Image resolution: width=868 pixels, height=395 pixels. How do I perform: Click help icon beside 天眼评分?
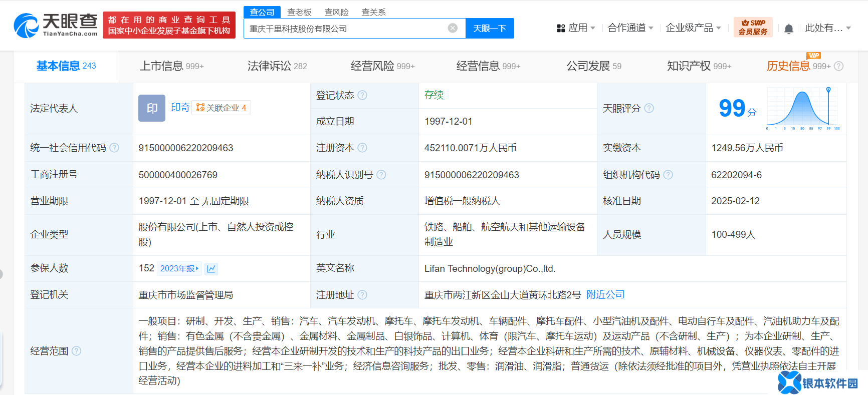649,108
